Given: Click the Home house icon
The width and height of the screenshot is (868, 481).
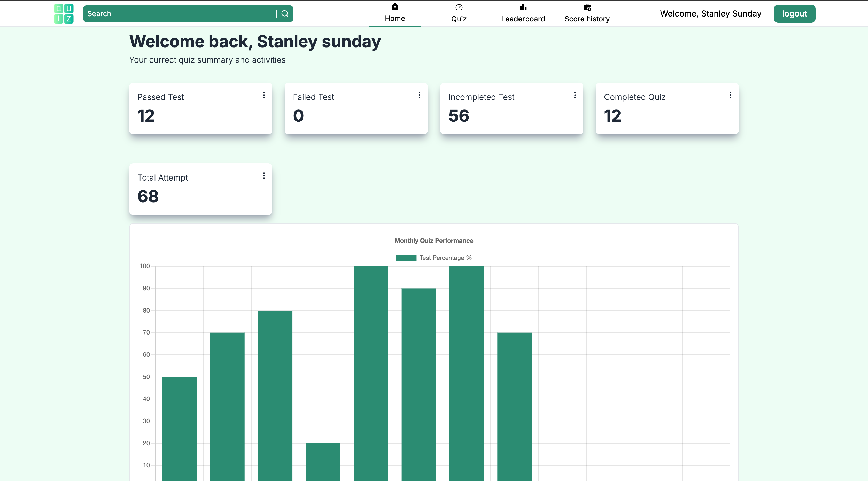Looking at the screenshot, I should 394,7.
